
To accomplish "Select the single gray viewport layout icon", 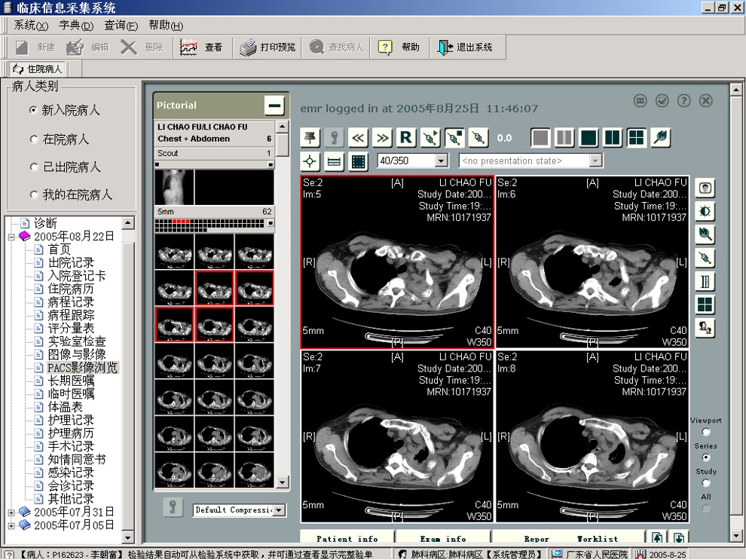I will 540,138.
